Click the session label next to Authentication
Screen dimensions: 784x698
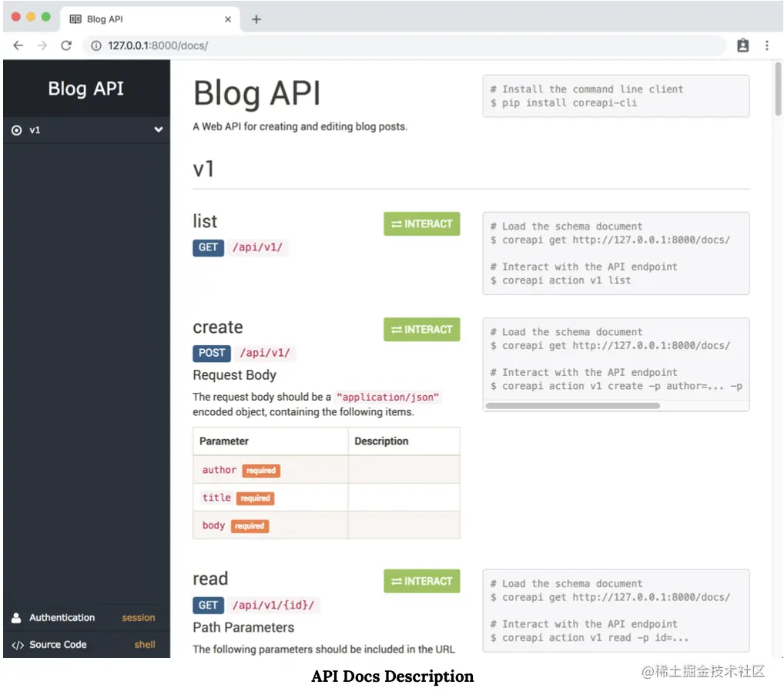(x=139, y=617)
